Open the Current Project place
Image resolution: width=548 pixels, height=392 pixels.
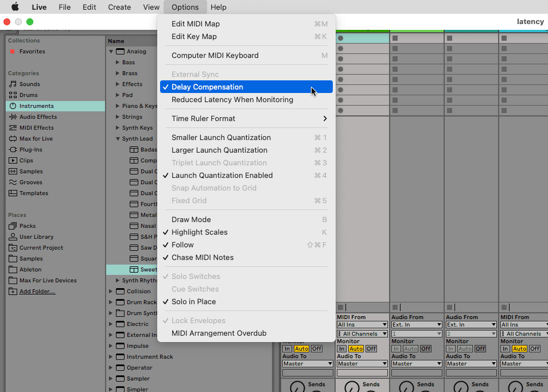pos(41,247)
